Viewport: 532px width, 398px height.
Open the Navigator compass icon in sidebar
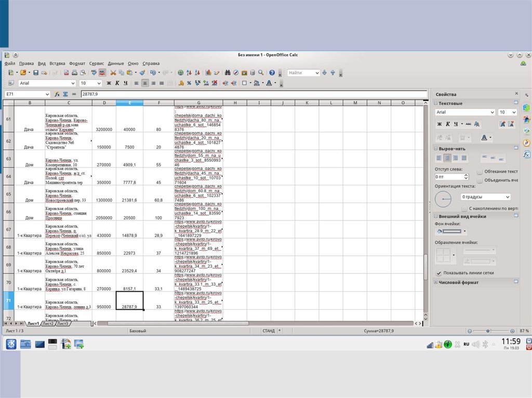[526, 143]
